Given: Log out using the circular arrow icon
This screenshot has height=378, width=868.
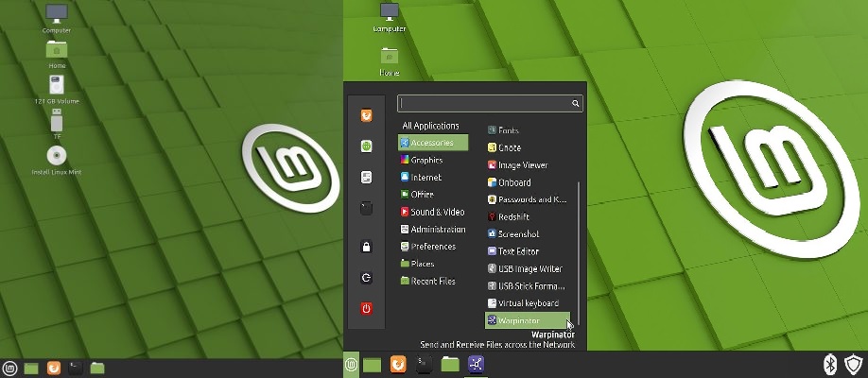Looking at the screenshot, I should (x=366, y=278).
